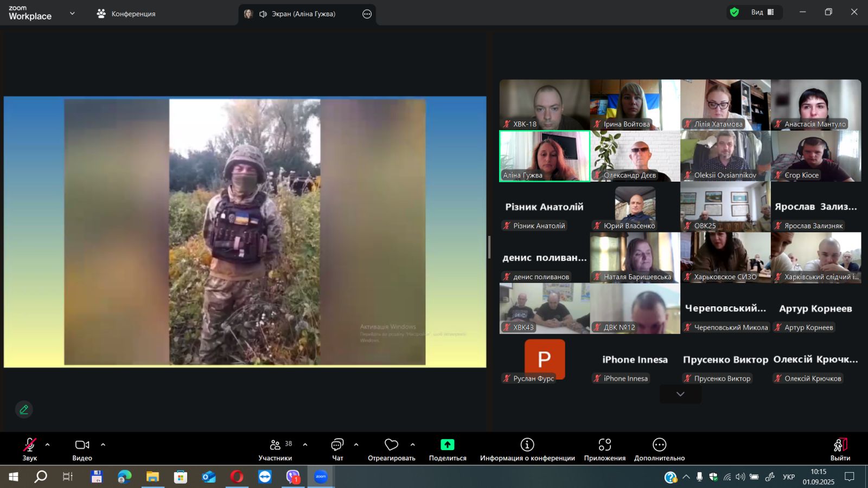
Task: Open the meeting information icon
Action: coord(527,445)
